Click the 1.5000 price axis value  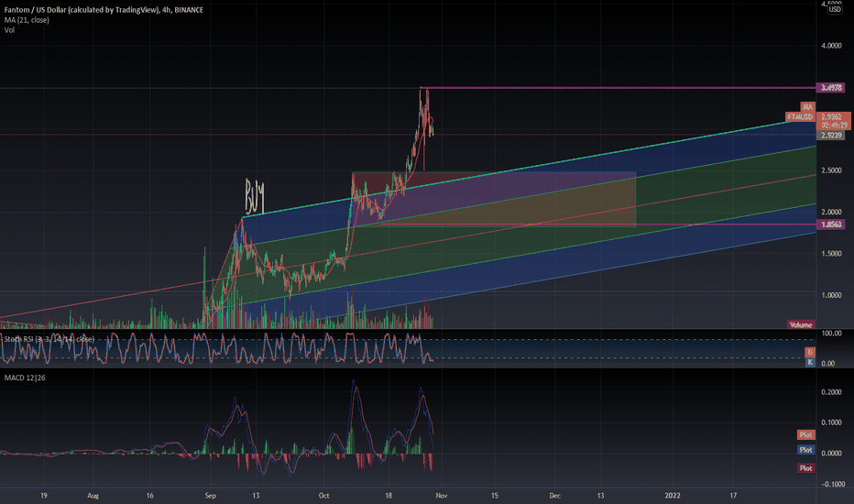[831, 253]
